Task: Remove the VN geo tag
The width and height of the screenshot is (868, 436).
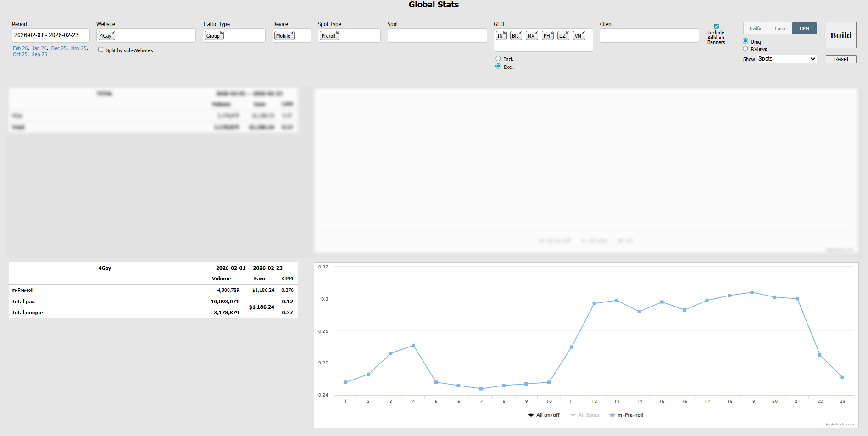Action: click(x=583, y=33)
